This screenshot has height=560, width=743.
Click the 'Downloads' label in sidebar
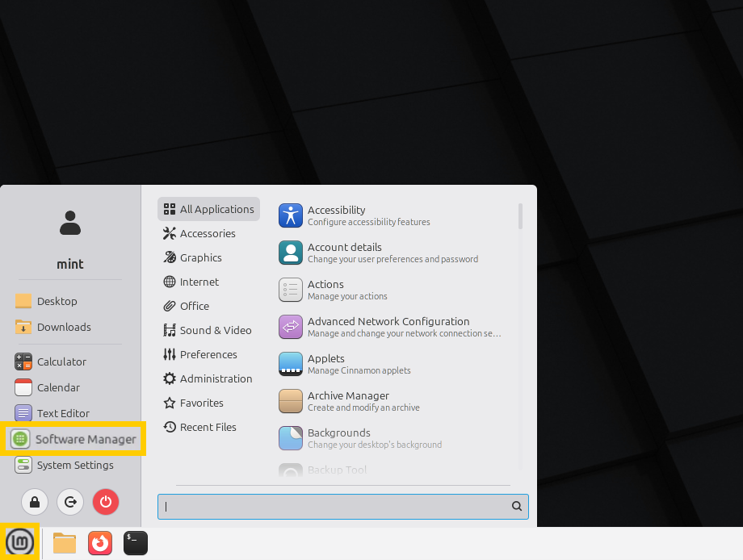(x=64, y=327)
